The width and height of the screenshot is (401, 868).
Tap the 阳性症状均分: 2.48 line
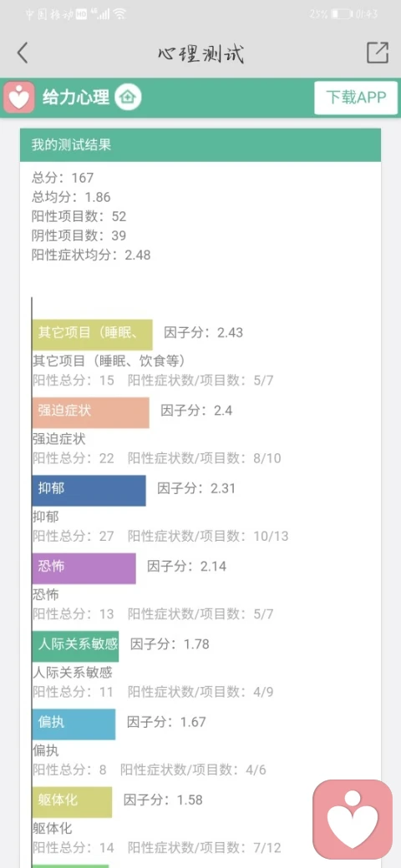[x=91, y=255]
